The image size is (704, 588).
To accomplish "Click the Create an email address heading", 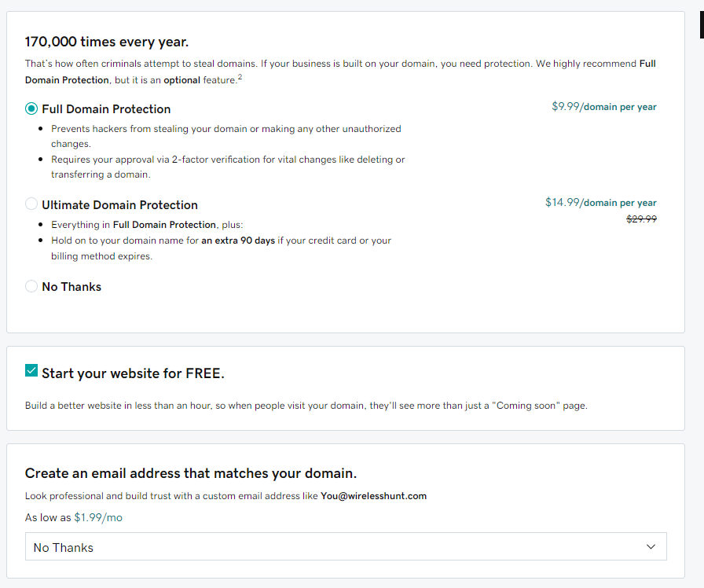I will pyautogui.click(x=191, y=473).
